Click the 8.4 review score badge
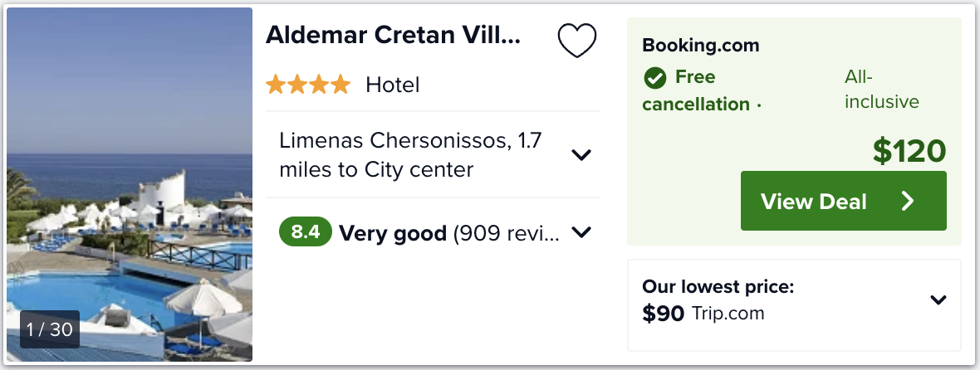This screenshot has height=370, width=980. tap(306, 232)
